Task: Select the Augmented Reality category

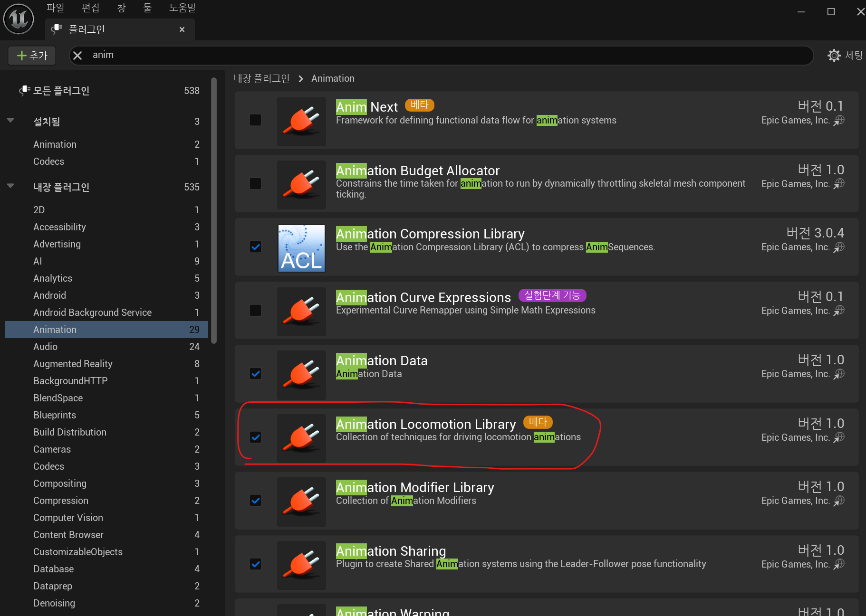Action: (106, 364)
